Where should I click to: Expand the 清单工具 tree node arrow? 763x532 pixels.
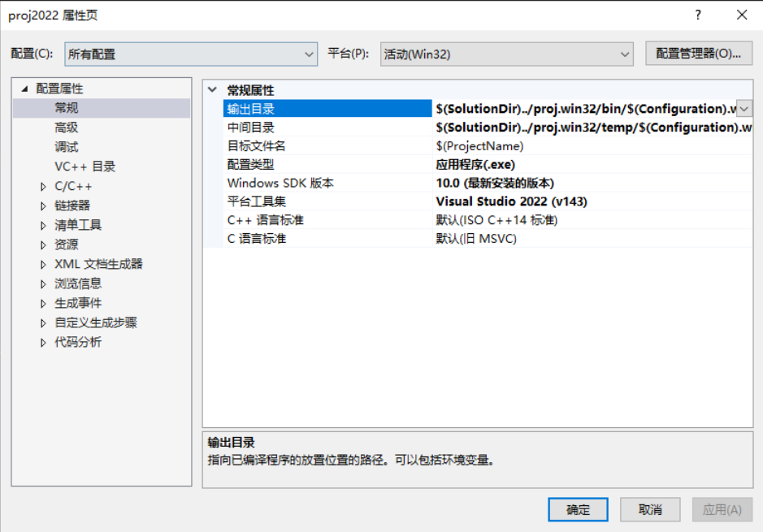point(43,225)
